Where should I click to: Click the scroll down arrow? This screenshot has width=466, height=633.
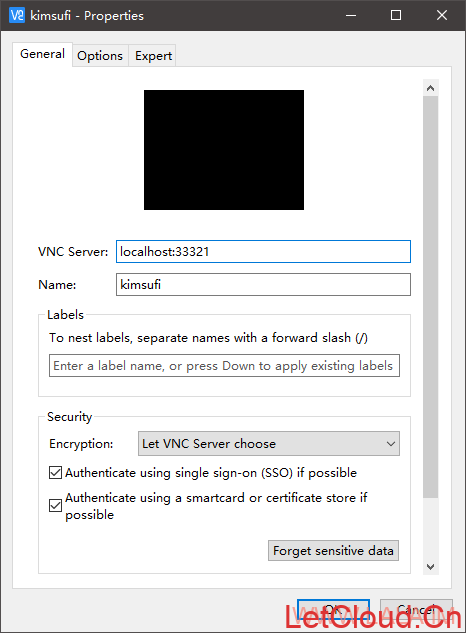430,567
